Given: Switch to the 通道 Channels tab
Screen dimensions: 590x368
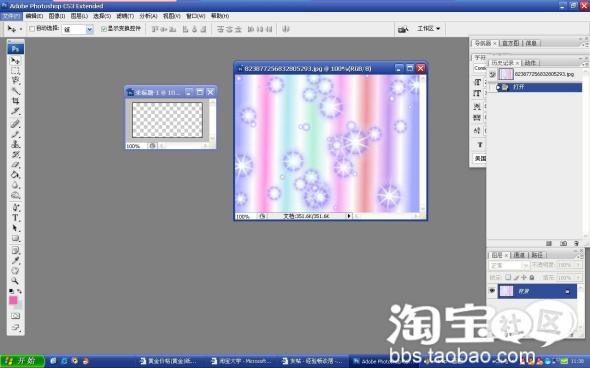Looking at the screenshot, I should click(x=519, y=255).
